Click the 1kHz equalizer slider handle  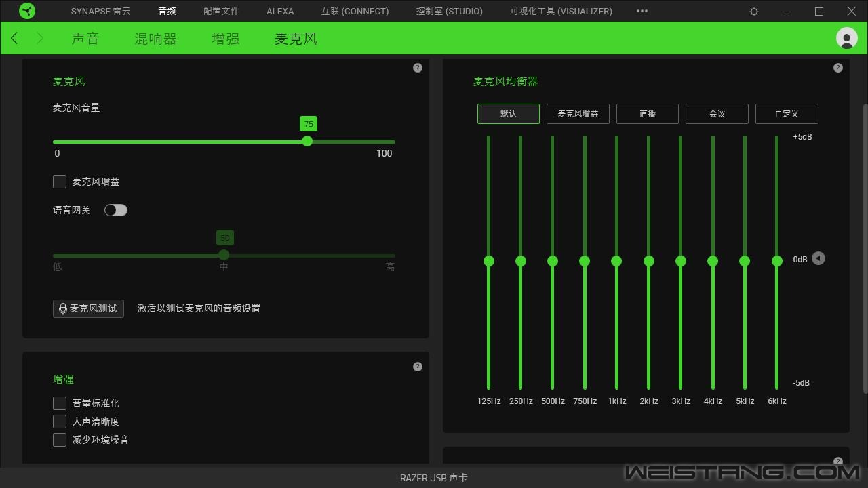(616, 261)
